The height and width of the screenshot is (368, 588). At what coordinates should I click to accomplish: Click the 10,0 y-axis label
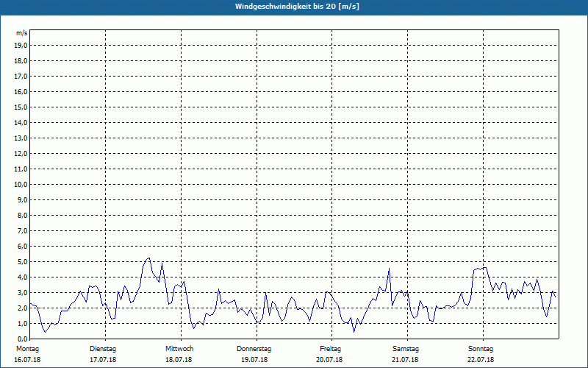[x=21, y=185]
